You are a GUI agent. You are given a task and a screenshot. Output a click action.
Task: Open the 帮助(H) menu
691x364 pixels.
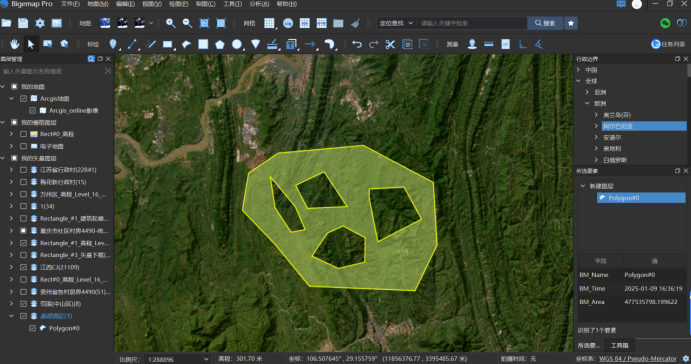pyautogui.click(x=286, y=4)
